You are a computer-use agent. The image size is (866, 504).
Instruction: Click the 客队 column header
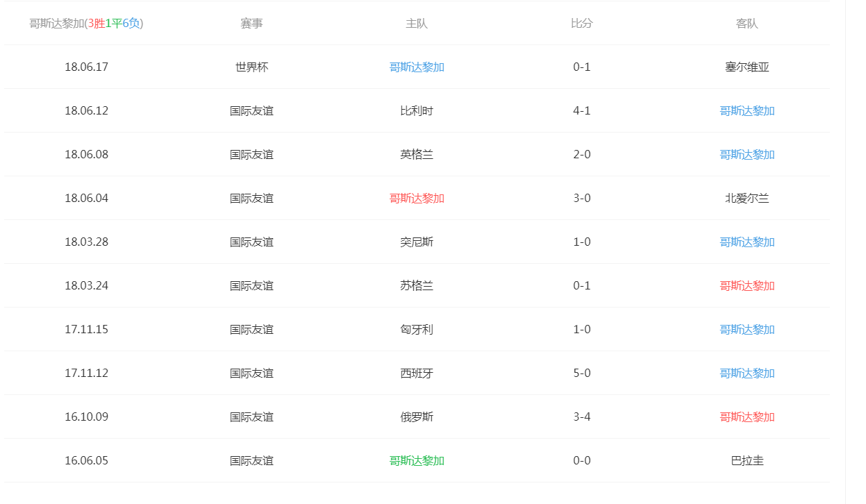[747, 24]
